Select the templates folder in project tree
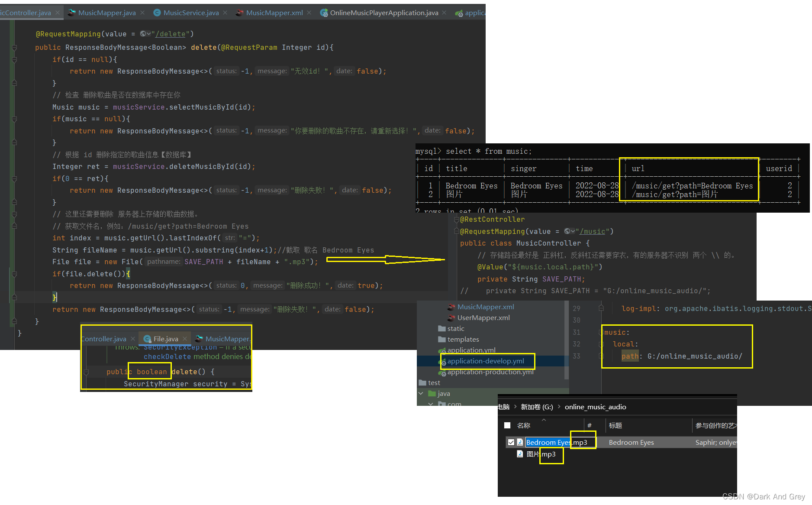 pyautogui.click(x=463, y=339)
